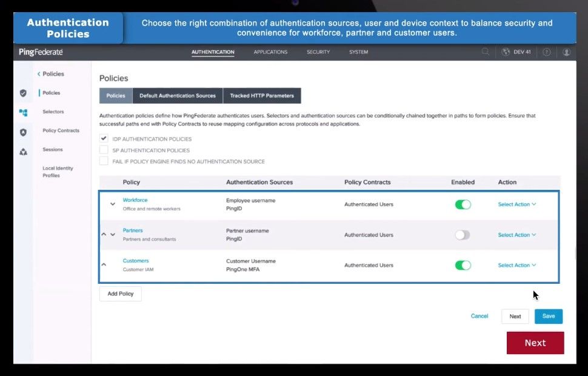Open Select Action dropdown for Workforce
588x376 pixels.
pyautogui.click(x=516, y=204)
